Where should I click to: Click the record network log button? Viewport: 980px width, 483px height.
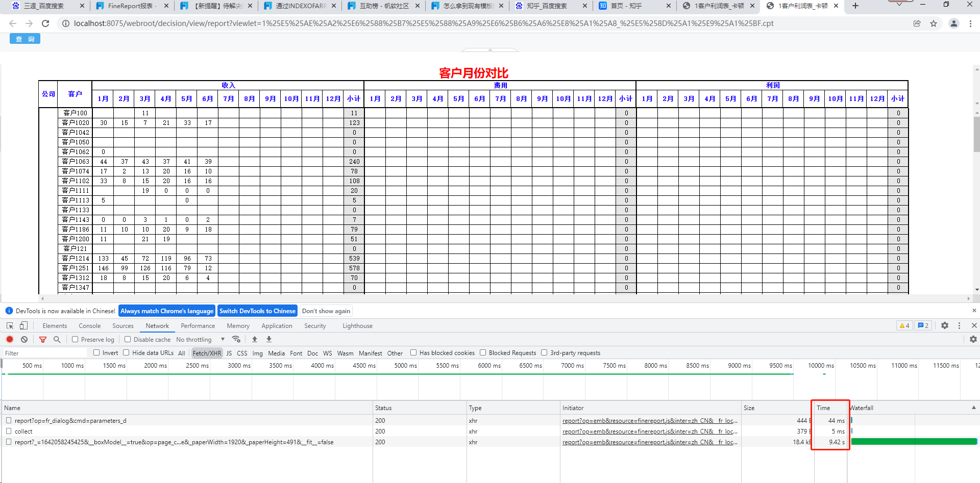(10, 339)
